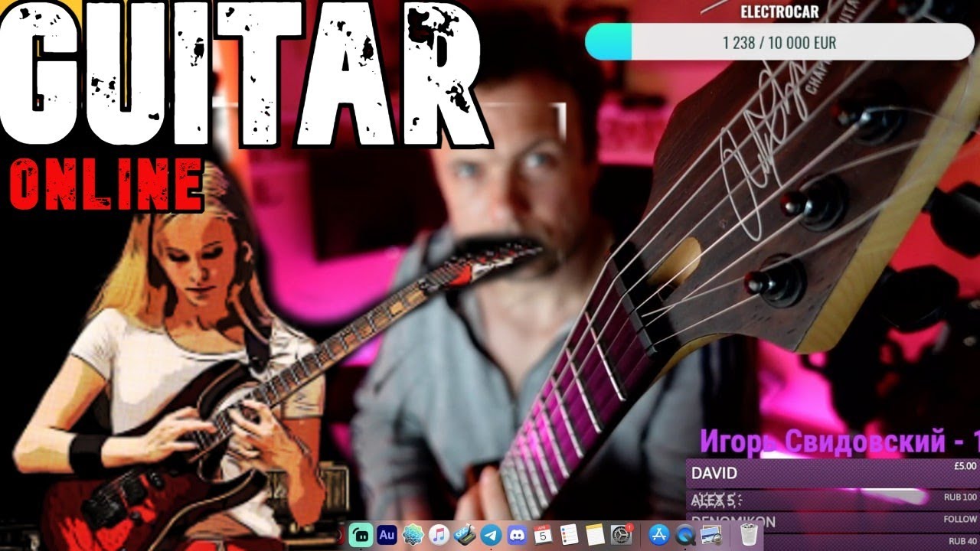Open the geometric sphere app in dock
This screenshot has height=551, width=980.
coord(413,536)
